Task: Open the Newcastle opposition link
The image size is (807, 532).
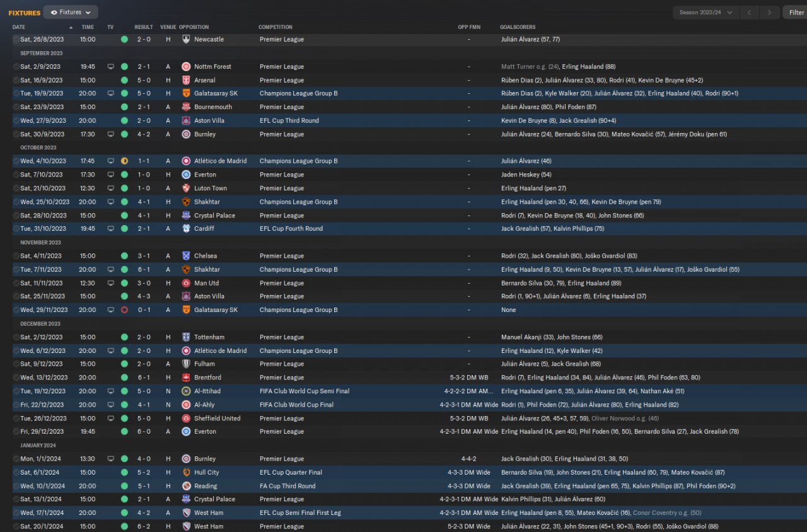Action: [209, 39]
